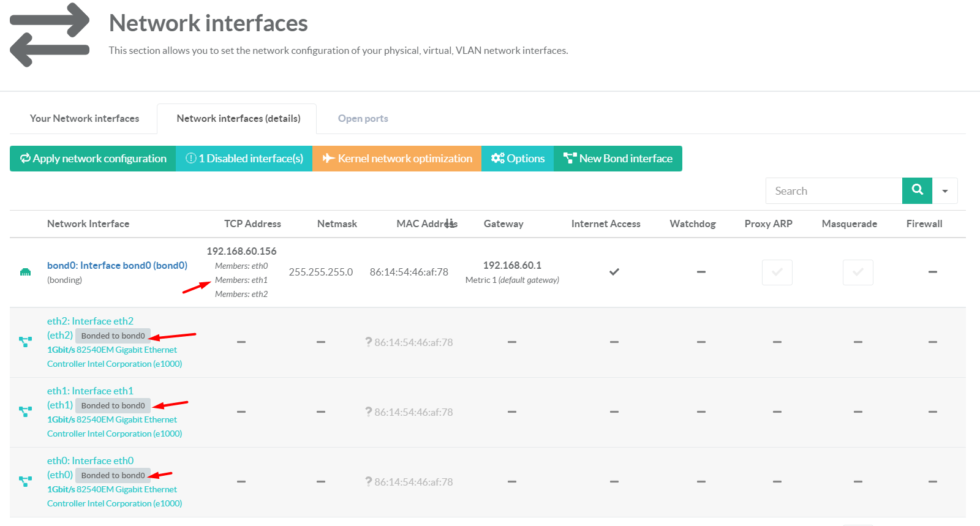
Task: Click the Internet Access checkmark for bond0
Action: (614, 272)
